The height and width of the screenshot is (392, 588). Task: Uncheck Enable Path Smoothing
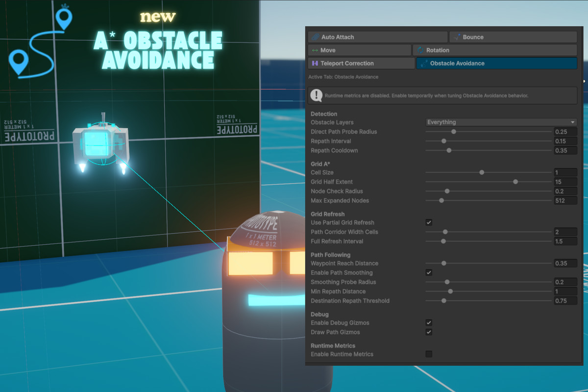point(429,272)
